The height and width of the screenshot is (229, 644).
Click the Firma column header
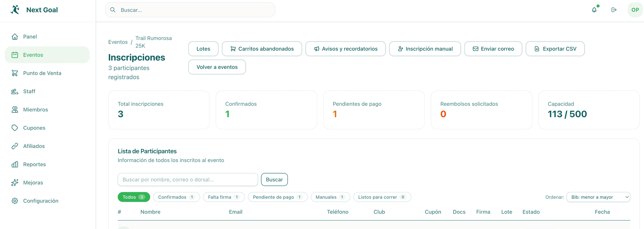click(x=483, y=212)
